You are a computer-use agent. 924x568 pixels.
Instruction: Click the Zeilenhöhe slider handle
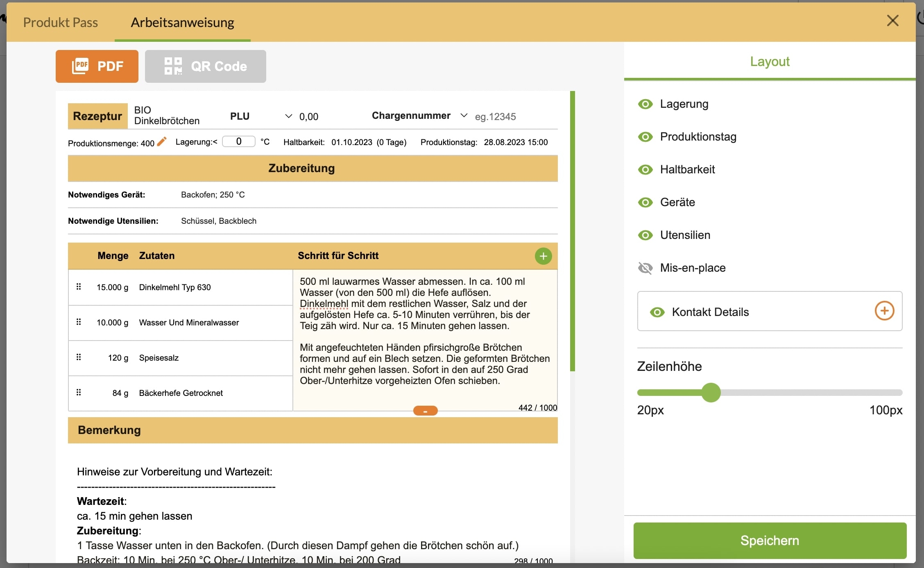click(x=711, y=393)
